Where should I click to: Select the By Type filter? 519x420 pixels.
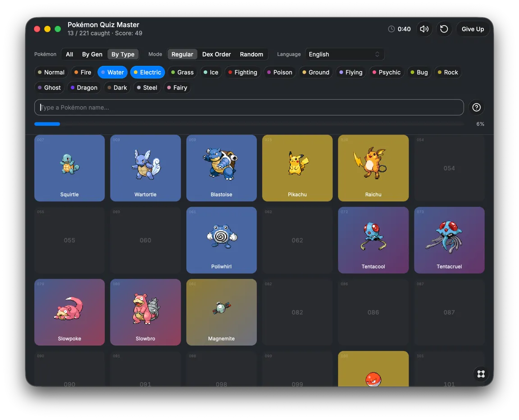[123, 54]
